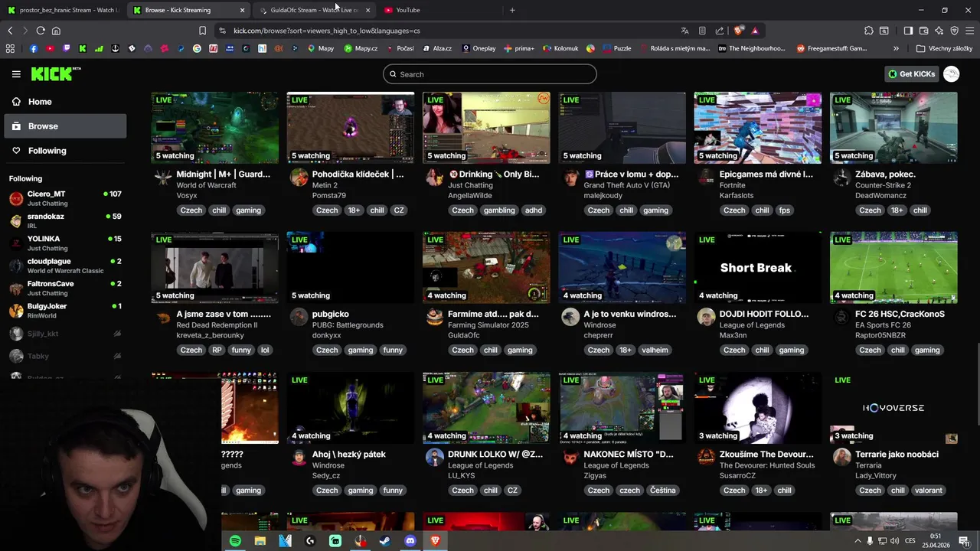This screenshot has height=551, width=980.
Task: Select the gambling tag under AngellaWilde
Action: 499,210
